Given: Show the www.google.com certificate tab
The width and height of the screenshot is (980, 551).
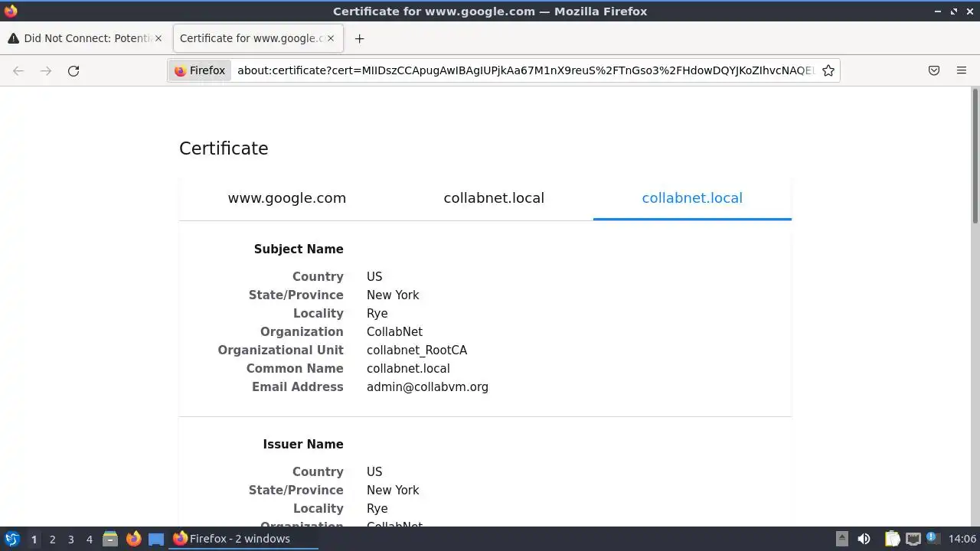Looking at the screenshot, I should [287, 197].
